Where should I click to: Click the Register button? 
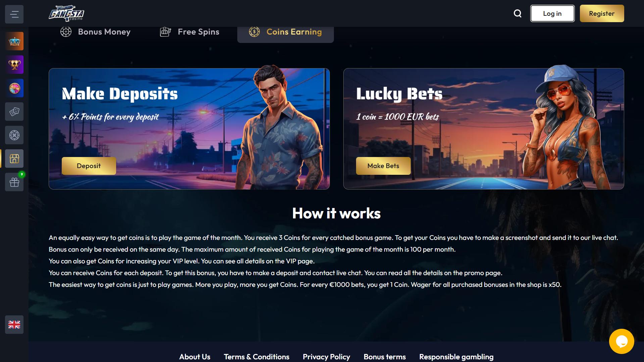[602, 13]
